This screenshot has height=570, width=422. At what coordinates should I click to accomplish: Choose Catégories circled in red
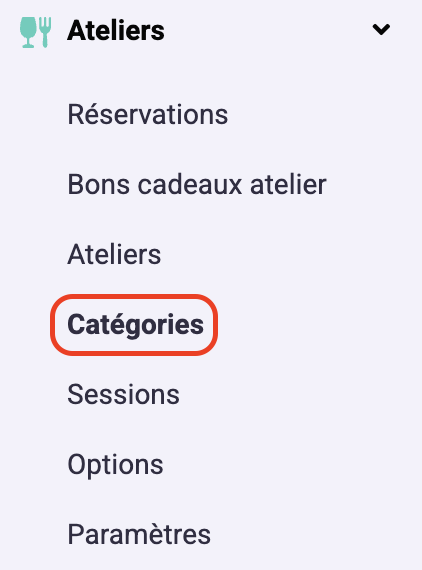pos(135,325)
